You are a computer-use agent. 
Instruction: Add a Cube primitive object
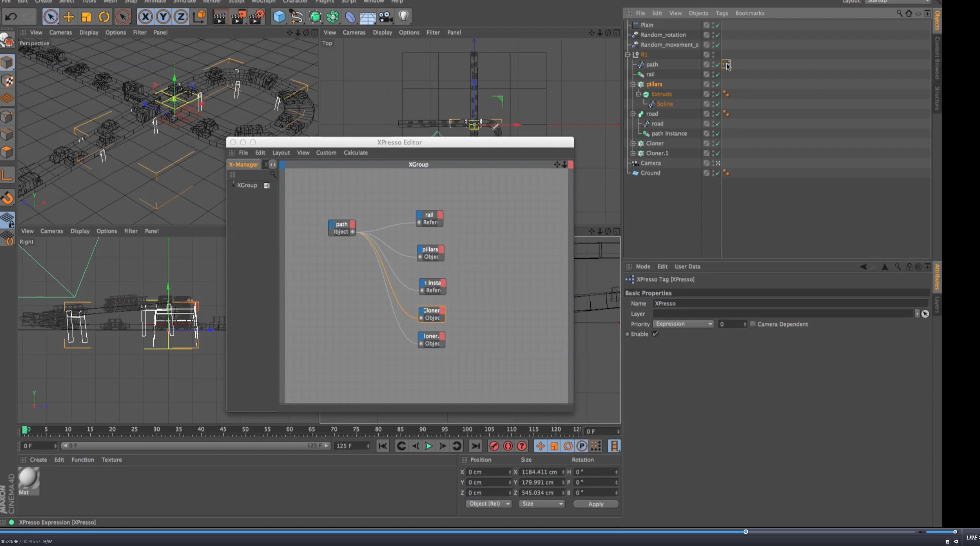(x=279, y=17)
